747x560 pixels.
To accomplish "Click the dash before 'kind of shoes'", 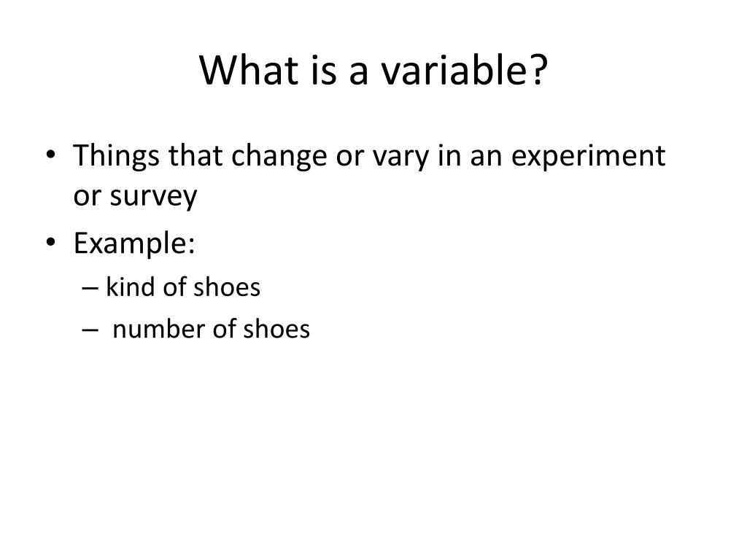I will (90, 288).
